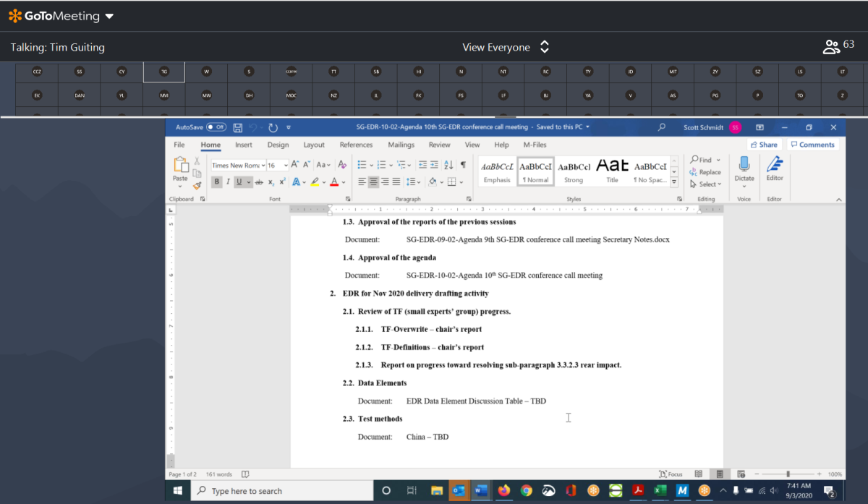This screenshot has height=504, width=868.
Task: Toggle the AutoSave switch
Action: point(216,127)
